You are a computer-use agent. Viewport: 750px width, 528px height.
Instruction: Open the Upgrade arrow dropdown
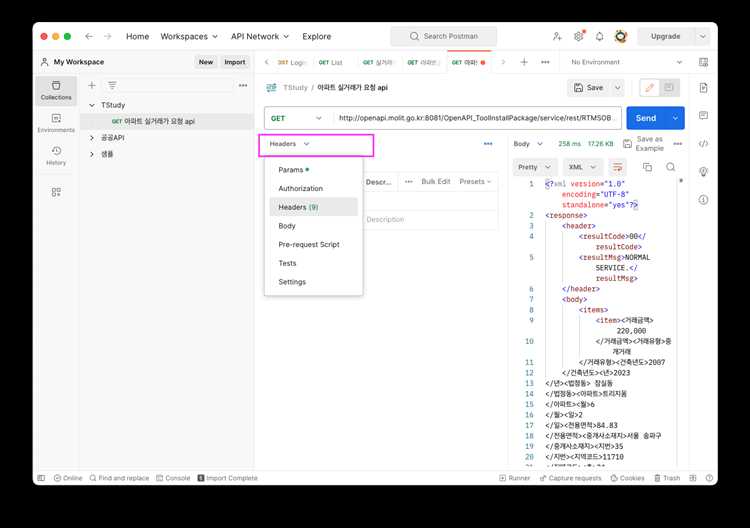pos(702,36)
